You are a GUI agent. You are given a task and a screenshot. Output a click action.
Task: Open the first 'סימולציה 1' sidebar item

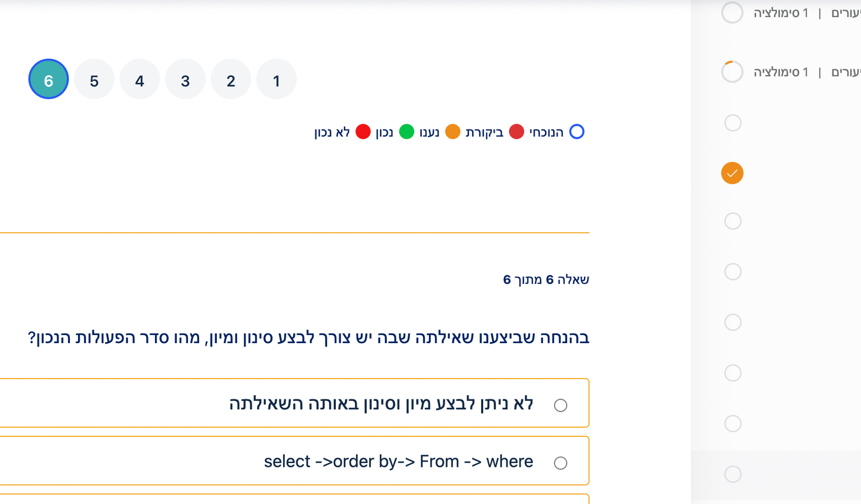[780, 13]
